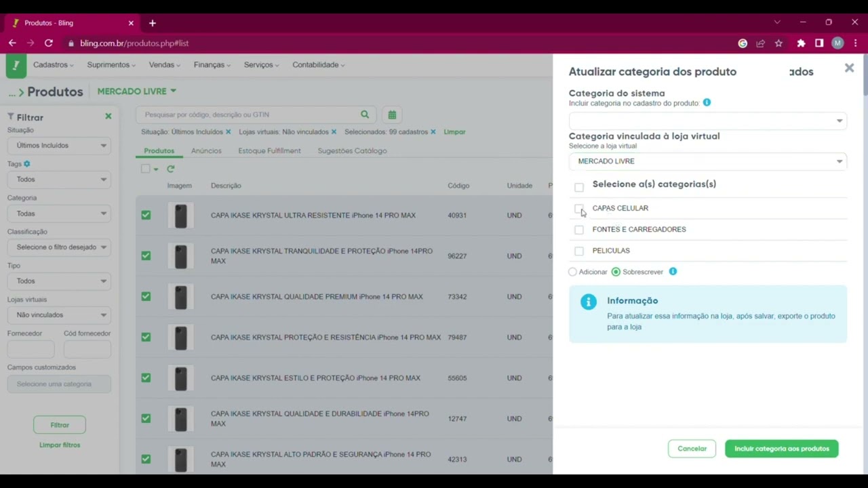
Task: Open the Finanças menu
Action: tap(212, 65)
